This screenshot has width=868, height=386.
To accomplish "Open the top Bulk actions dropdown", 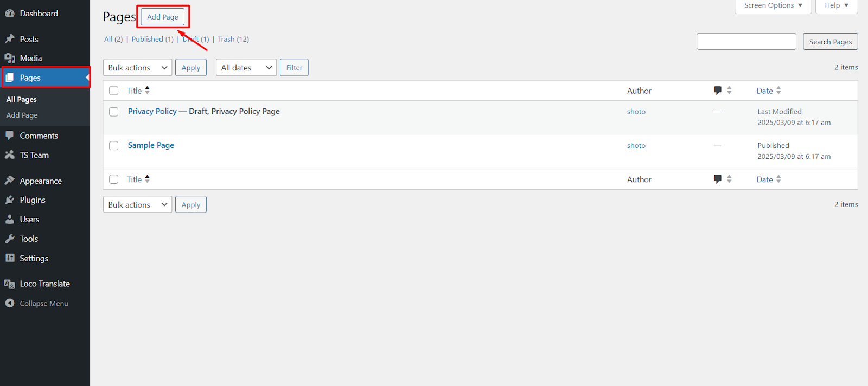I will 137,68.
